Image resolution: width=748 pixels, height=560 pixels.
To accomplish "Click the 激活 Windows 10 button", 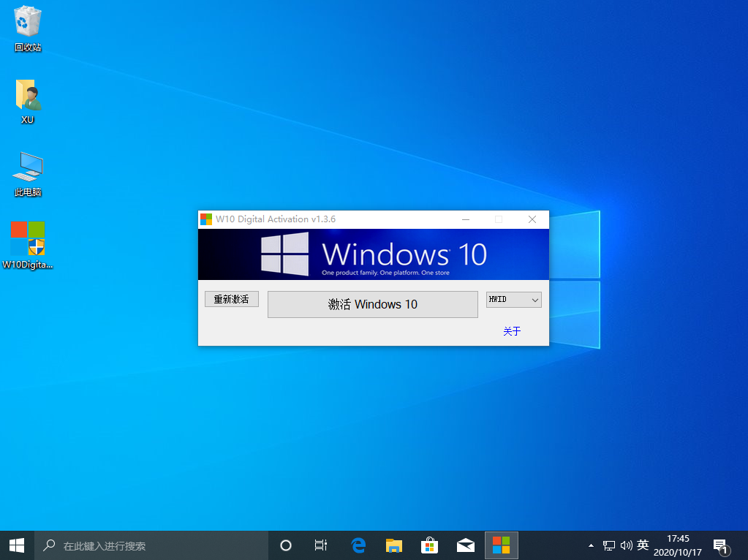I will click(x=372, y=304).
